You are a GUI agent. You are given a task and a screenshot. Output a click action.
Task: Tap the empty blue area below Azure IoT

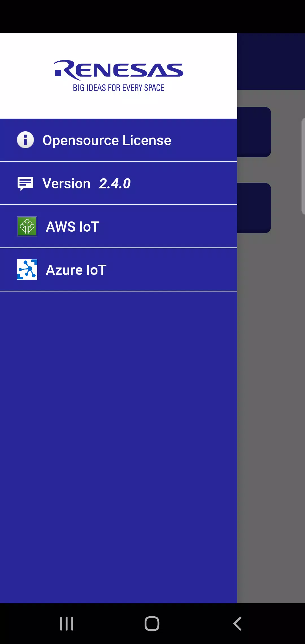point(119,446)
